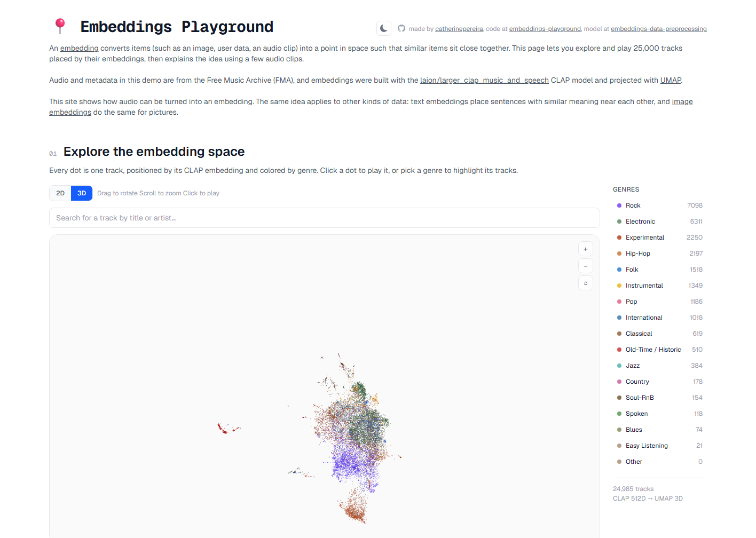Click the zoom in plus button
The width and height of the screenshot is (756, 538).
coord(586,249)
